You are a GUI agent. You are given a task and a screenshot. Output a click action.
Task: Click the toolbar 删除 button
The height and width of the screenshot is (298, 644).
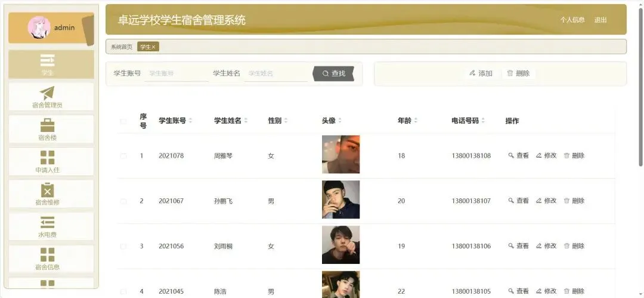(518, 73)
